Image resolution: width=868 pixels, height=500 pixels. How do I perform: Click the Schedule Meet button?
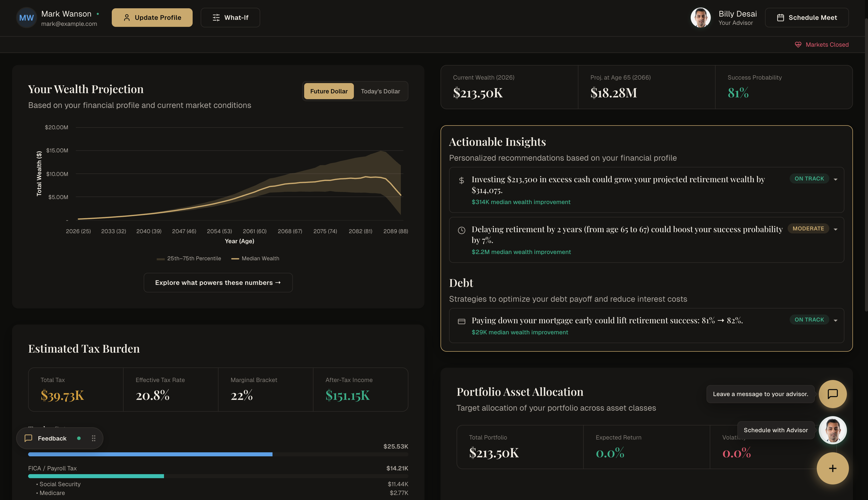(x=806, y=18)
